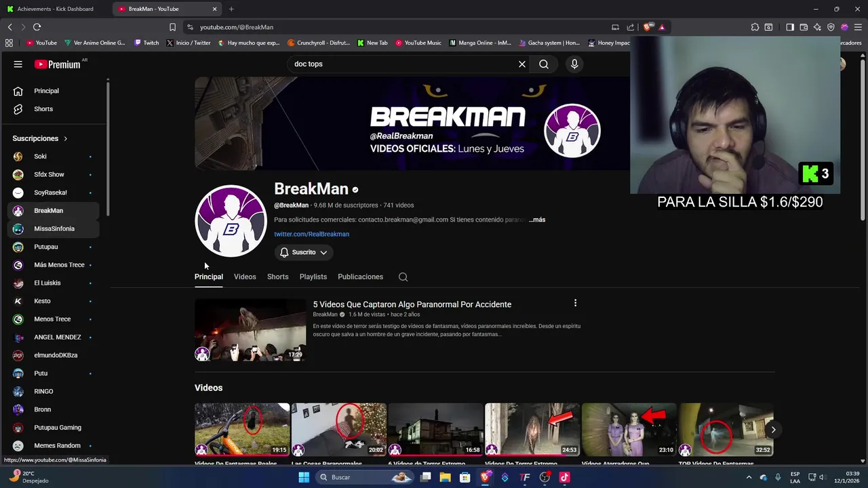Viewport: 868px width, 488px height.
Task: Click the magnifier search button beside the search box
Action: [544, 64]
